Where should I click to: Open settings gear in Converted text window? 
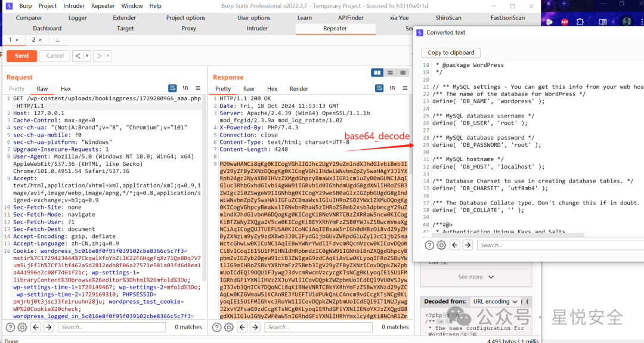point(441,245)
